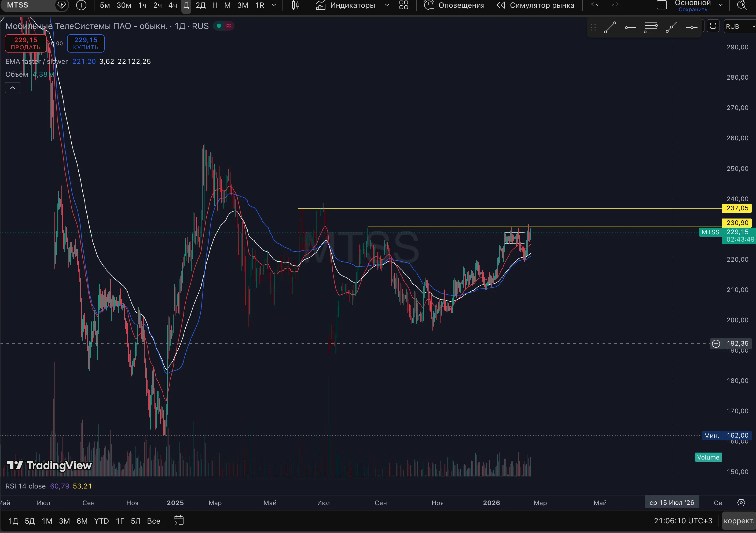Screen dimensions: 756x533
Task: Set the chart range to 1Д
Action: 13,521
